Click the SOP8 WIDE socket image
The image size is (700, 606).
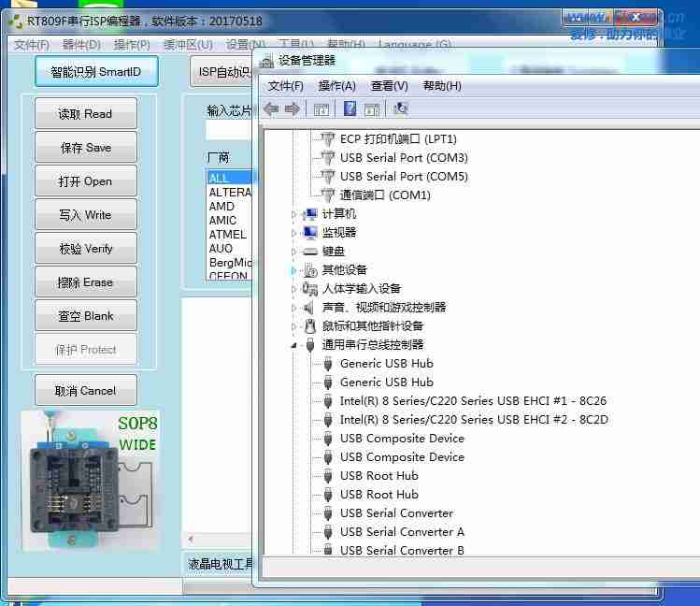point(90,481)
